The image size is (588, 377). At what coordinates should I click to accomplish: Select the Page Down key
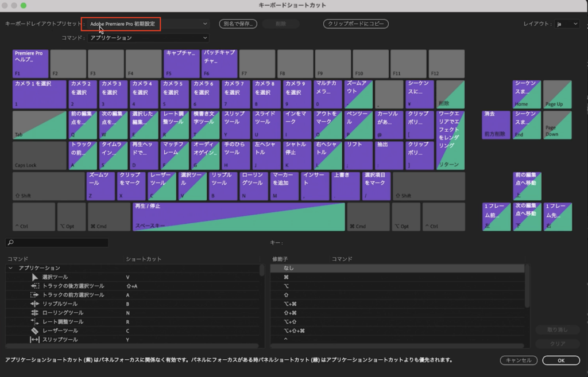(x=558, y=125)
